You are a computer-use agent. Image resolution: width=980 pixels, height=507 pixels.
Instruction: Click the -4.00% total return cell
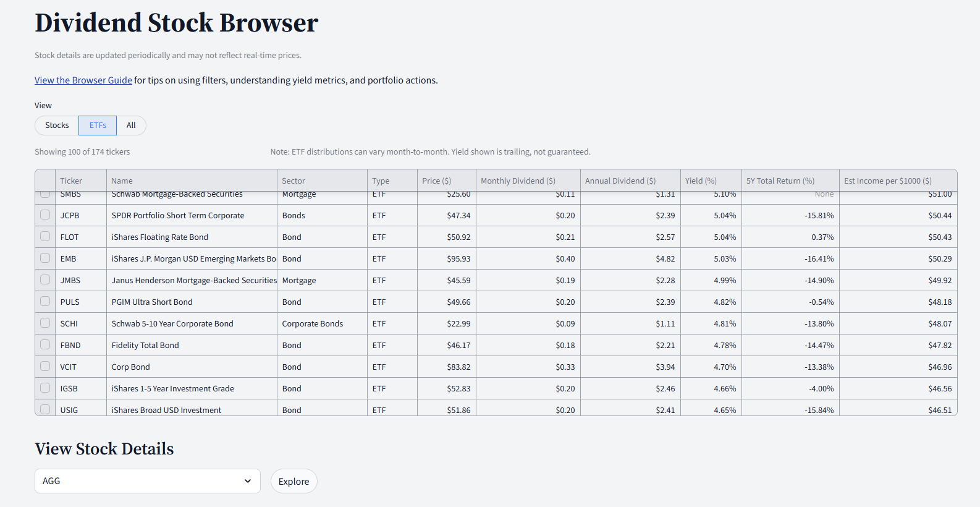click(790, 388)
